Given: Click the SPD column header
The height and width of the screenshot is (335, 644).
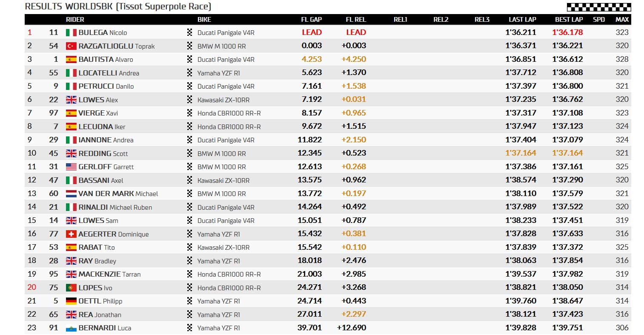Looking at the screenshot, I should 599,20.
